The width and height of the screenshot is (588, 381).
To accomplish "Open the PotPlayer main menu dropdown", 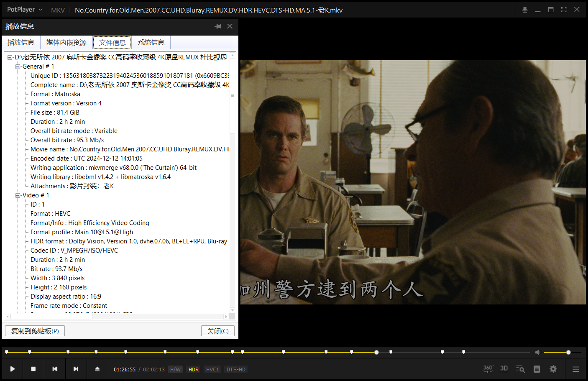I will pyautogui.click(x=24, y=10).
